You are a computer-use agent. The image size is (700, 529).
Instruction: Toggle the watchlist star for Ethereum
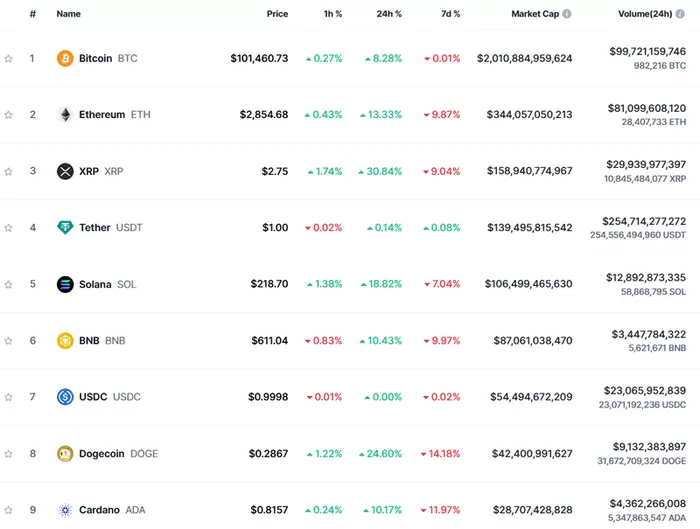(9, 115)
